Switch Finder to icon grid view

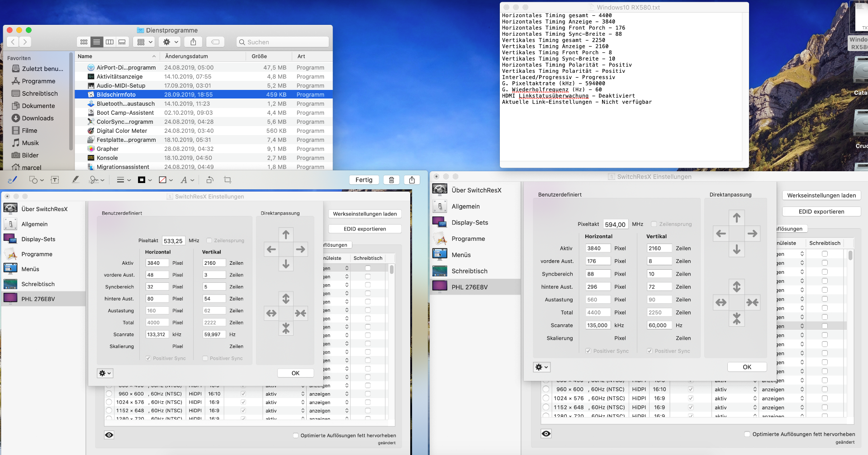84,42
